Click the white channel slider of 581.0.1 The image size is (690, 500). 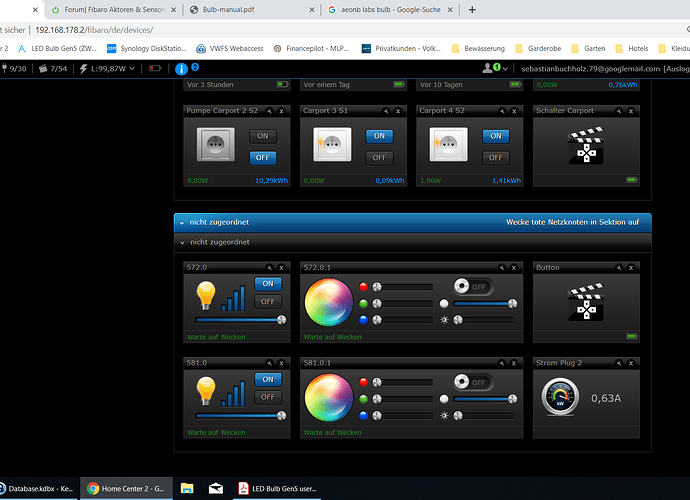pos(484,399)
